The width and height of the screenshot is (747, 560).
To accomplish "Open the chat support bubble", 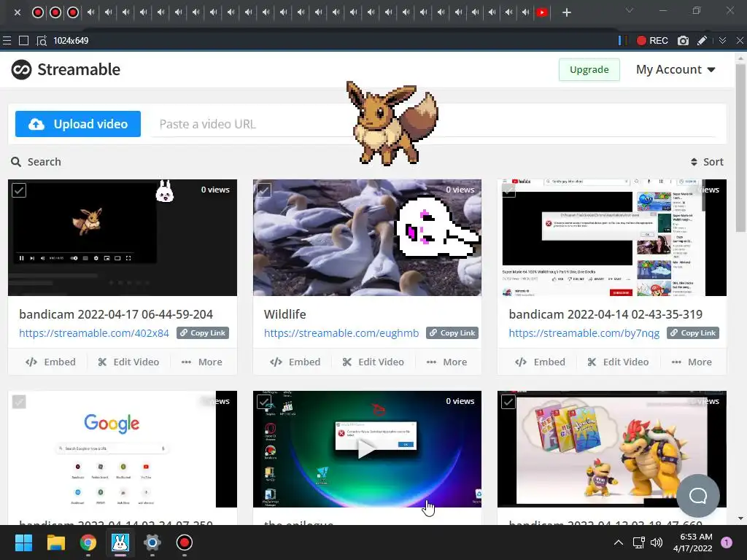I will coord(698,496).
